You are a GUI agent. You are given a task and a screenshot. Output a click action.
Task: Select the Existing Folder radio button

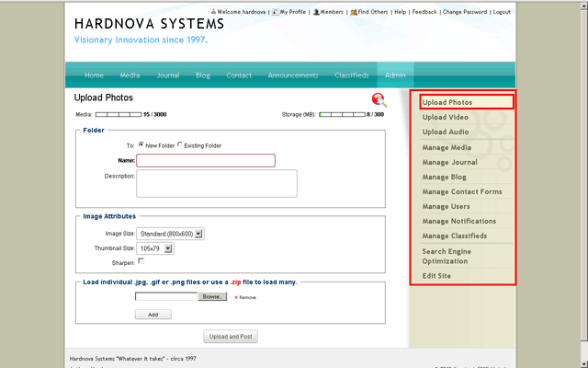180,145
